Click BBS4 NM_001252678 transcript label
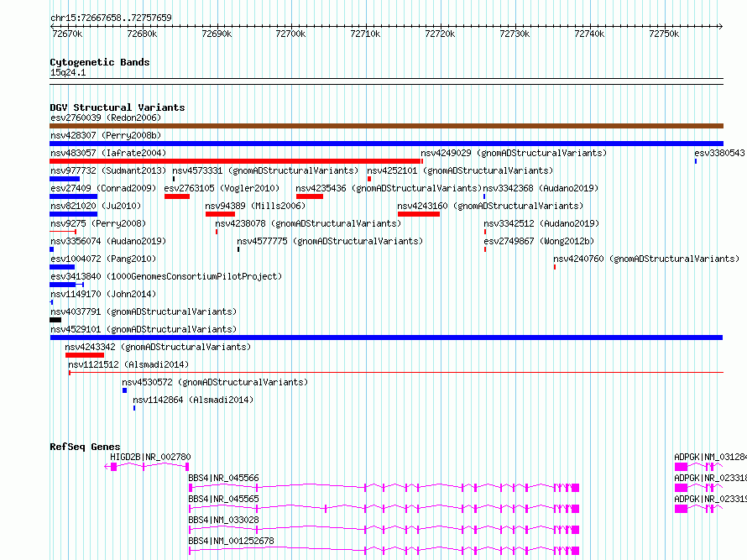747x560 pixels. [x=231, y=541]
